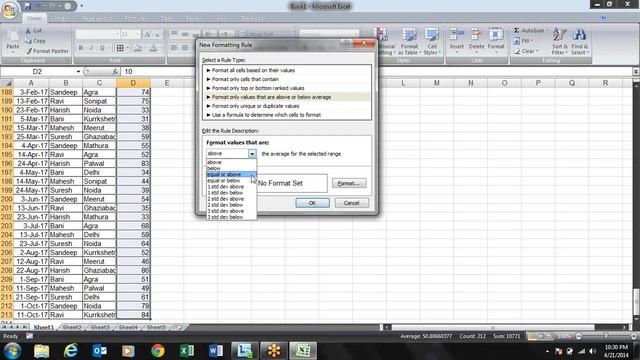Screen dimensions: 640x360
Task: Select 'Format only top or bottom ranked values'
Action: coord(287,88)
